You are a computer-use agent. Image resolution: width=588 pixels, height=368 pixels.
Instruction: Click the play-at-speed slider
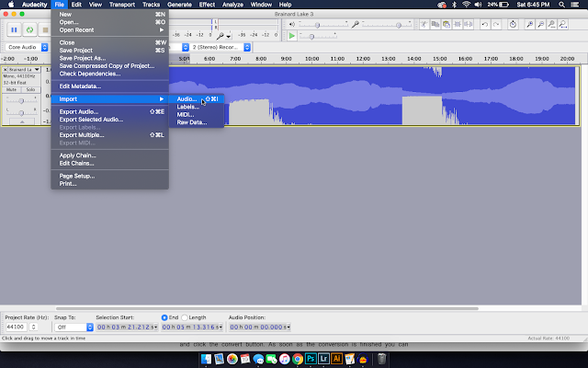318,36
